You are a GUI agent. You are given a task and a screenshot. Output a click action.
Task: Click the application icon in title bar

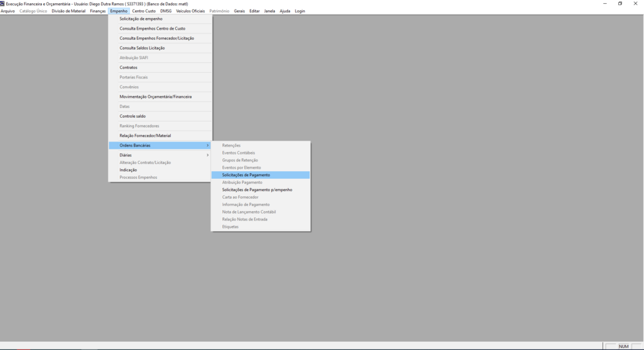pyautogui.click(x=3, y=3)
